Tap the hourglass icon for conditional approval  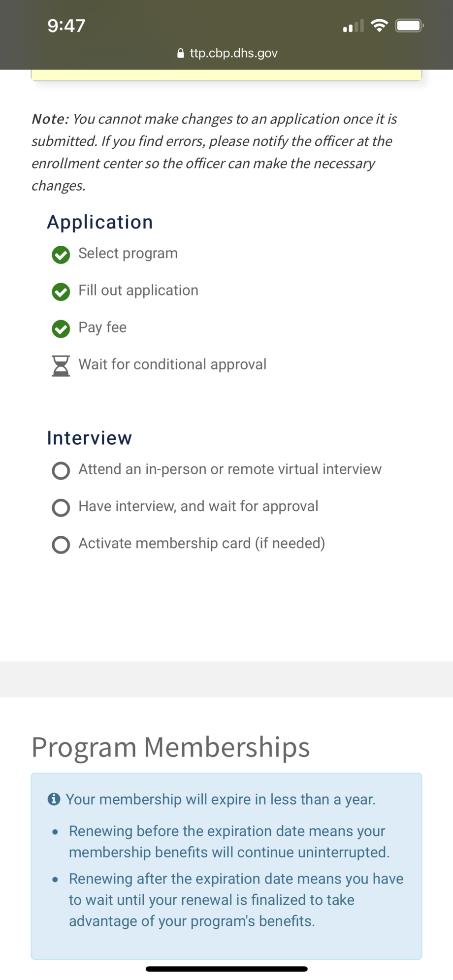coord(61,366)
